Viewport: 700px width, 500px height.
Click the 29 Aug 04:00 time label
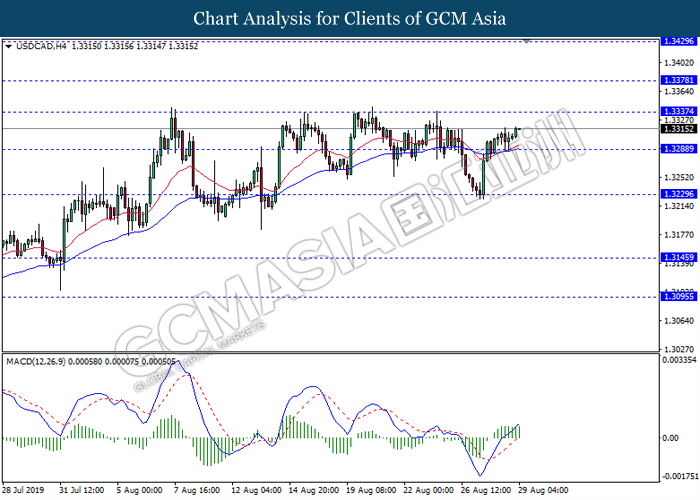(x=543, y=490)
